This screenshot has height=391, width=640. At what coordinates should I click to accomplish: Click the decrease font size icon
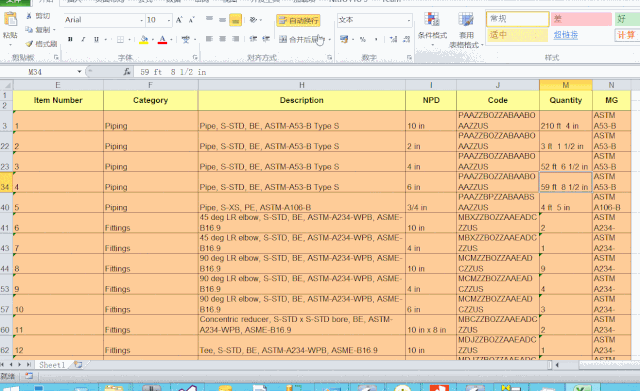(191, 20)
